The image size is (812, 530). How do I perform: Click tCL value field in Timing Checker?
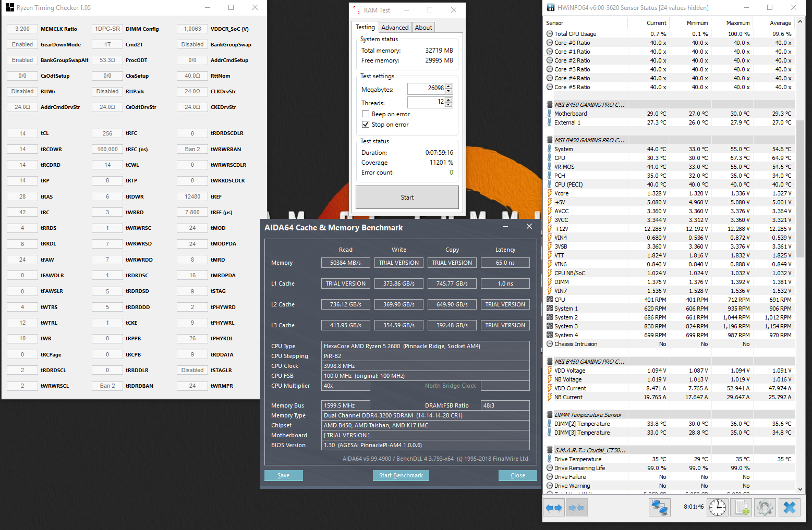[22, 133]
